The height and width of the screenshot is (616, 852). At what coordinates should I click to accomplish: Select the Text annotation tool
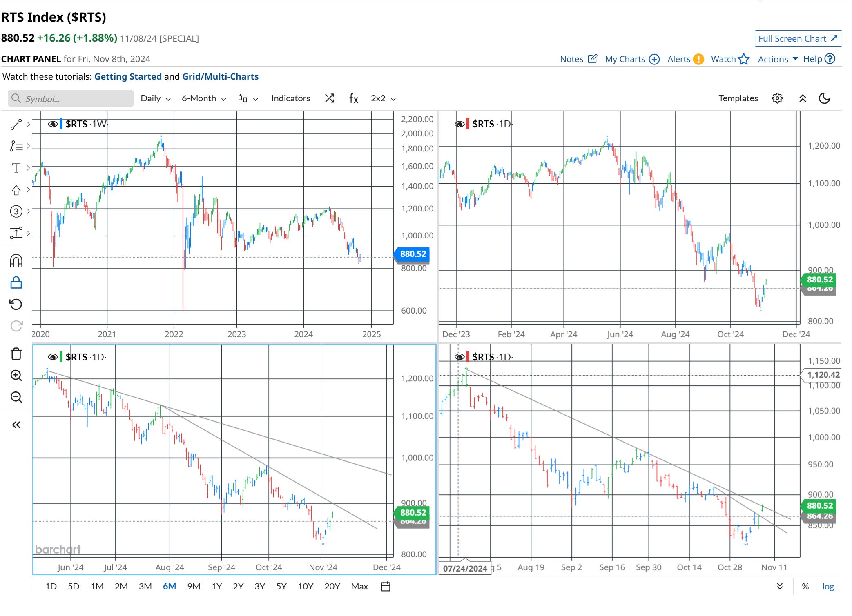click(x=16, y=168)
